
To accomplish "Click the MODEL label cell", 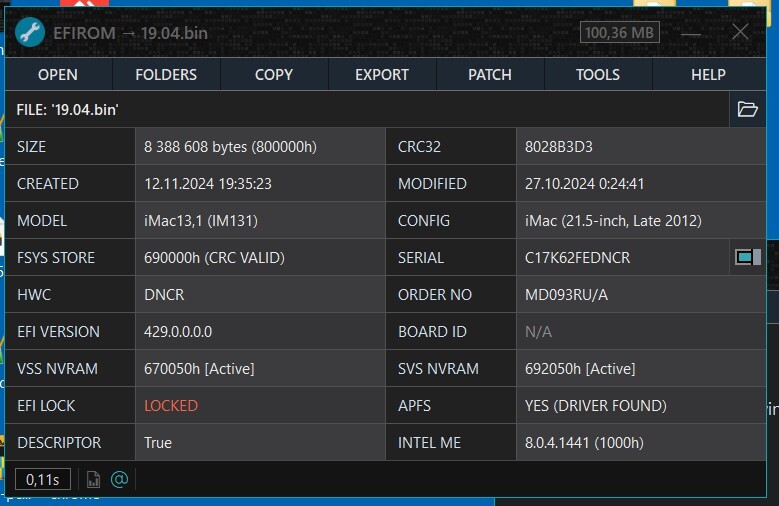I will click(70, 221).
